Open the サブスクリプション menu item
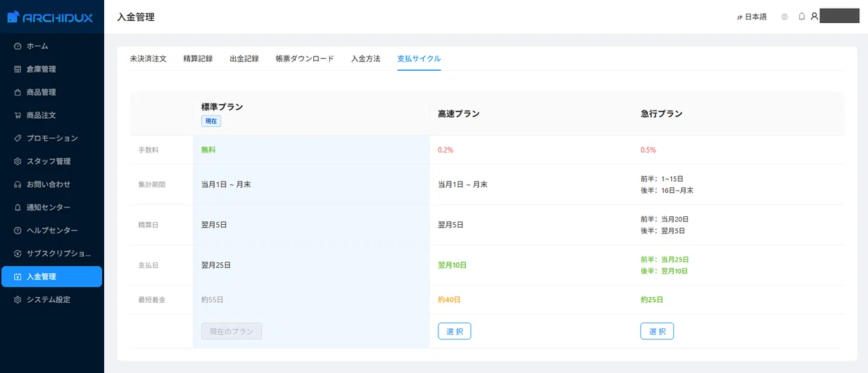 point(52,254)
